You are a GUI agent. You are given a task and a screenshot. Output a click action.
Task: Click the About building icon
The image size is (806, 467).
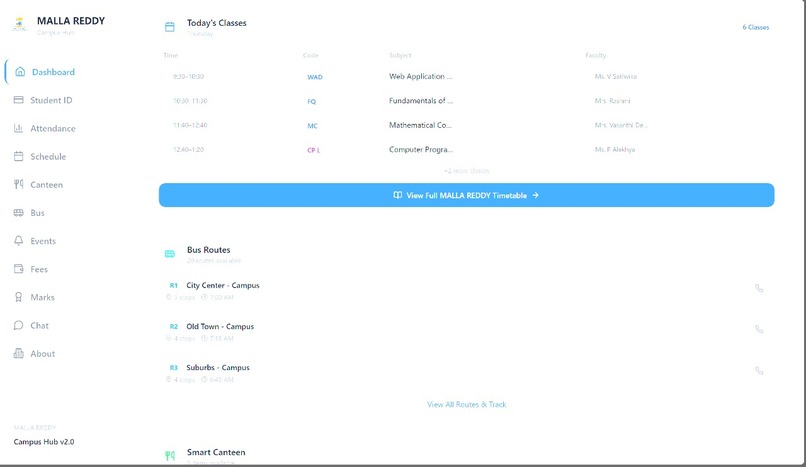(x=19, y=353)
